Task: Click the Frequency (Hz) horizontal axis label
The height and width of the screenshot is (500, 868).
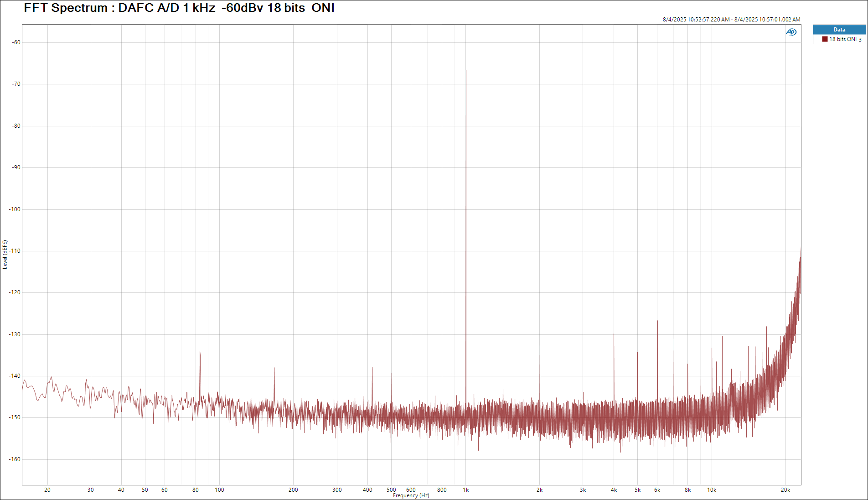Action: coord(411,495)
